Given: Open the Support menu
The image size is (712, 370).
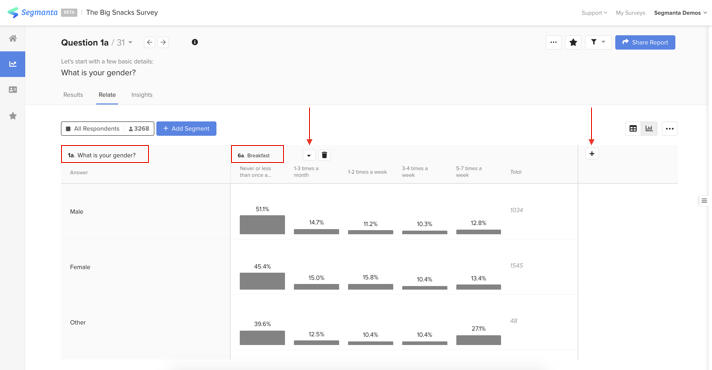Looking at the screenshot, I should tap(594, 13).
